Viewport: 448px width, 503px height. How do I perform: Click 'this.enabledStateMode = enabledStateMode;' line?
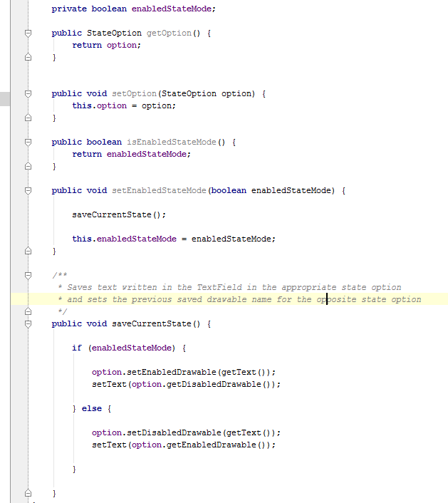[174, 239]
